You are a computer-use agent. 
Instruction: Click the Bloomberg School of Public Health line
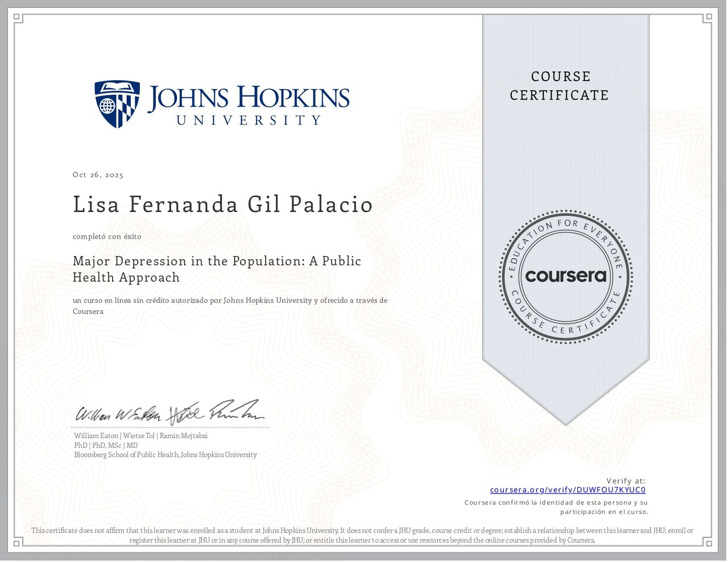pyautogui.click(x=165, y=455)
